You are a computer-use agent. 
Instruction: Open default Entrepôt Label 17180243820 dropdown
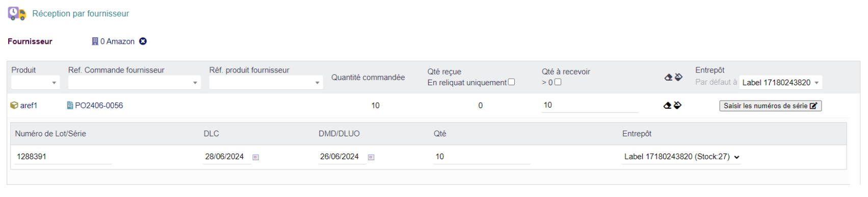[x=780, y=83]
